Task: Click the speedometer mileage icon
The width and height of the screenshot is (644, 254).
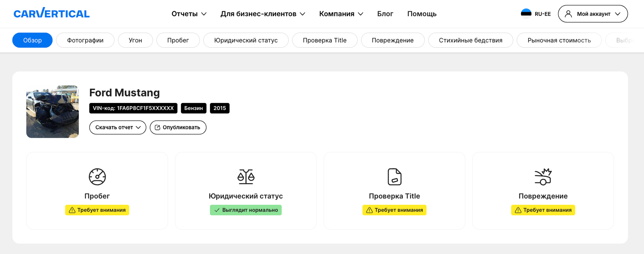Action: (x=97, y=177)
